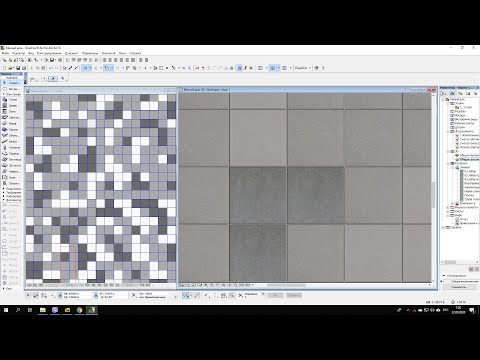The image size is (480, 360).
Task: Open the Файл menu
Action: pos(5,53)
